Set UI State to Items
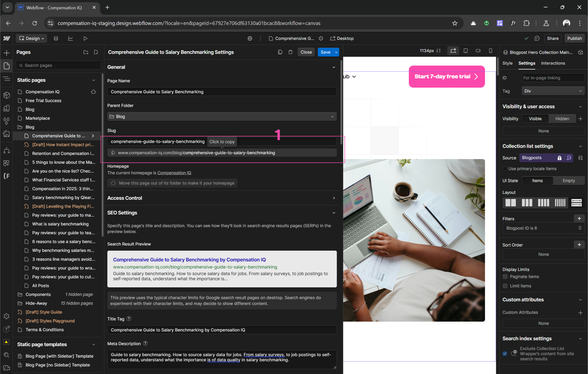 pyautogui.click(x=537, y=181)
